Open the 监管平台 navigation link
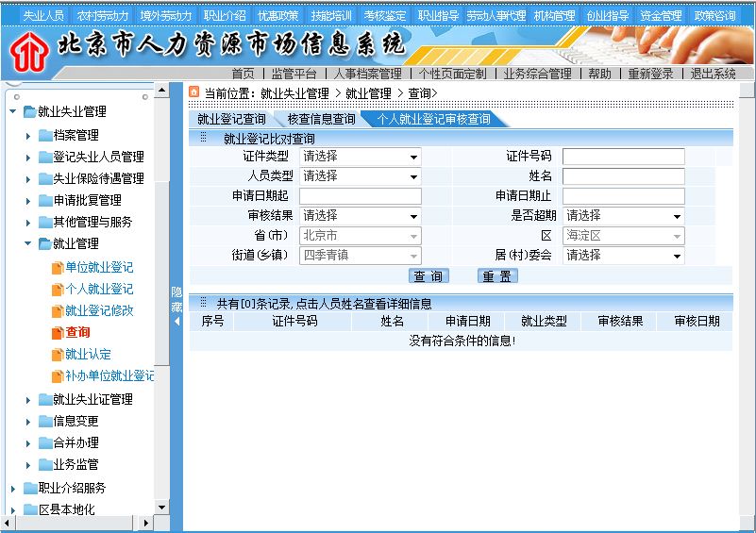Viewport: 756px width, 533px height. 294,74
